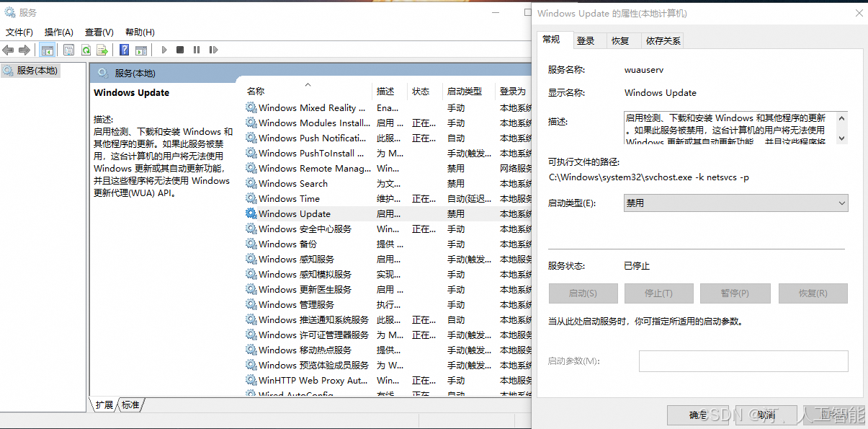
Task: Switch to the 扩展 view tab
Action: click(x=104, y=405)
